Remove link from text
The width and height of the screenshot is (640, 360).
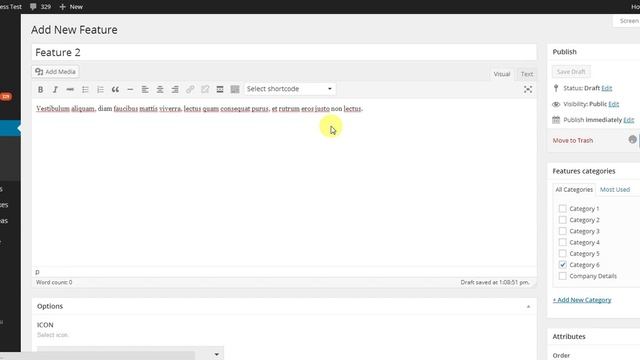pyautogui.click(x=205, y=89)
